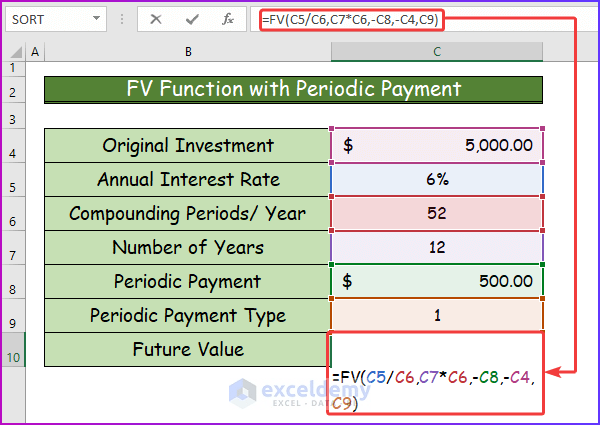Select row 2 header
This screenshot has height=425, width=600.
(13, 90)
